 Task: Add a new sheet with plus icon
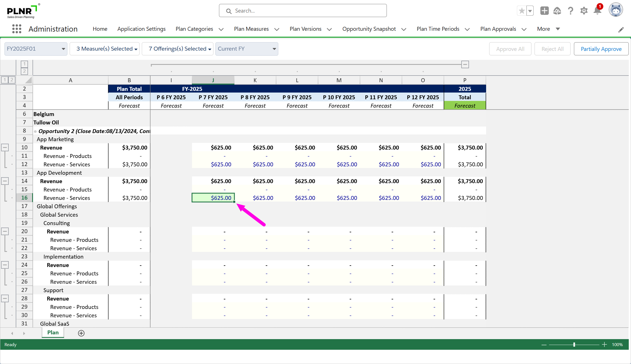[81, 333]
